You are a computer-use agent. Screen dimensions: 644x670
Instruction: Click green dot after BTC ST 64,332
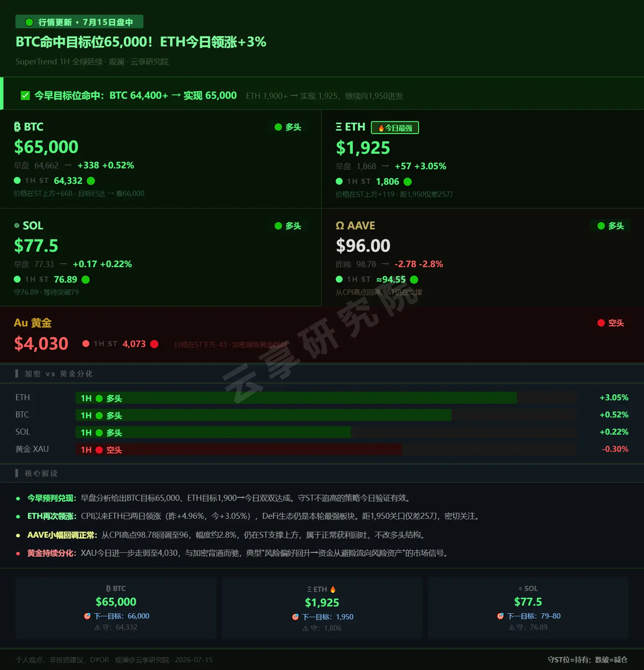coord(91,181)
